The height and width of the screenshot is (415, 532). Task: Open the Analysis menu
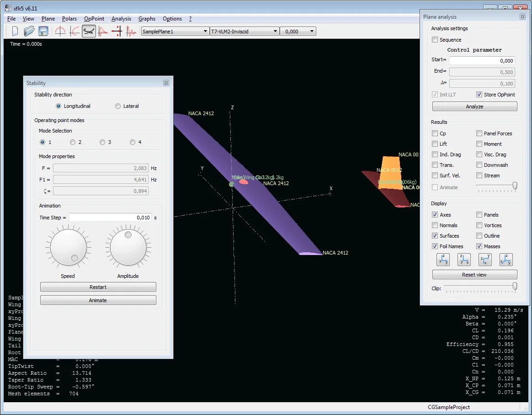[x=121, y=19]
